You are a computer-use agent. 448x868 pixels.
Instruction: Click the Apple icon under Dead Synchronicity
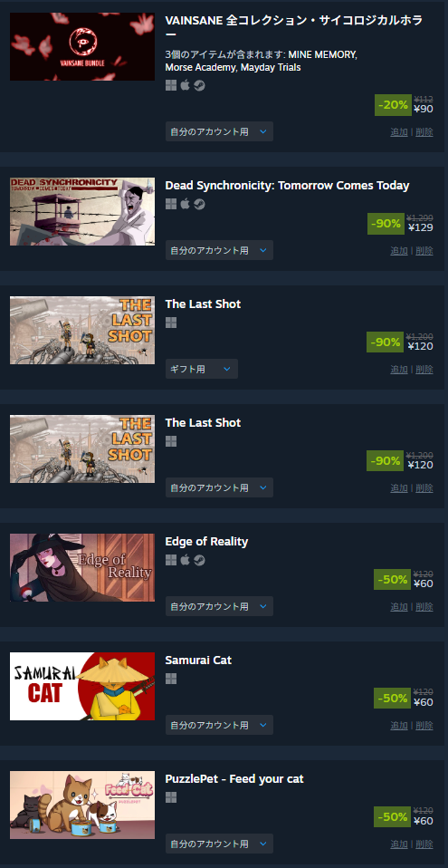[x=186, y=204]
